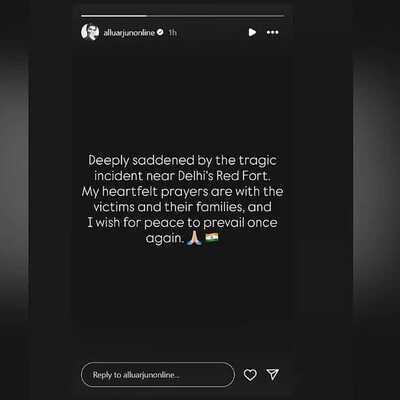
Task: Click the blurred right side for the next story
Action: click(347, 200)
